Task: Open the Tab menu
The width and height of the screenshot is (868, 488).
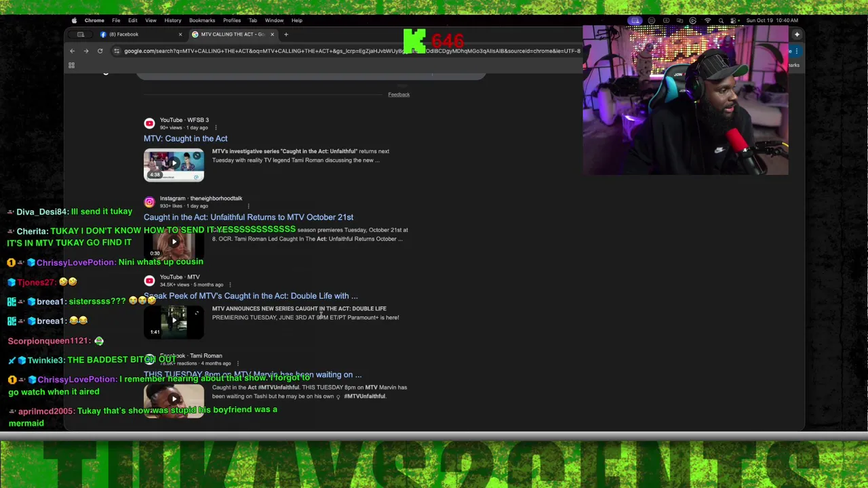Action: 253,20
